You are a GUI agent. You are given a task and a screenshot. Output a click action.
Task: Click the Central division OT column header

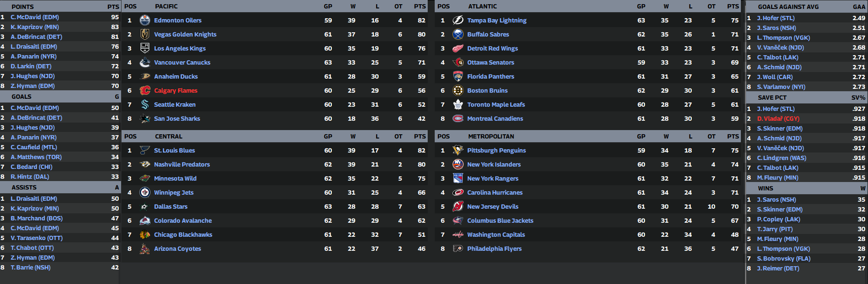pos(398,137)
